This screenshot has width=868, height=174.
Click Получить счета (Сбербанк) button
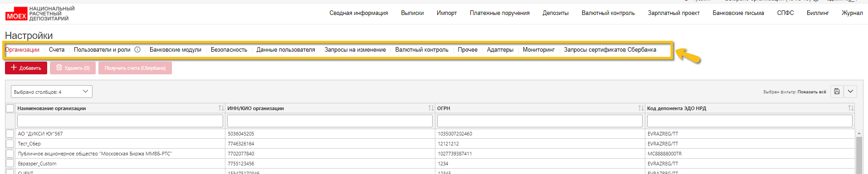135,68
